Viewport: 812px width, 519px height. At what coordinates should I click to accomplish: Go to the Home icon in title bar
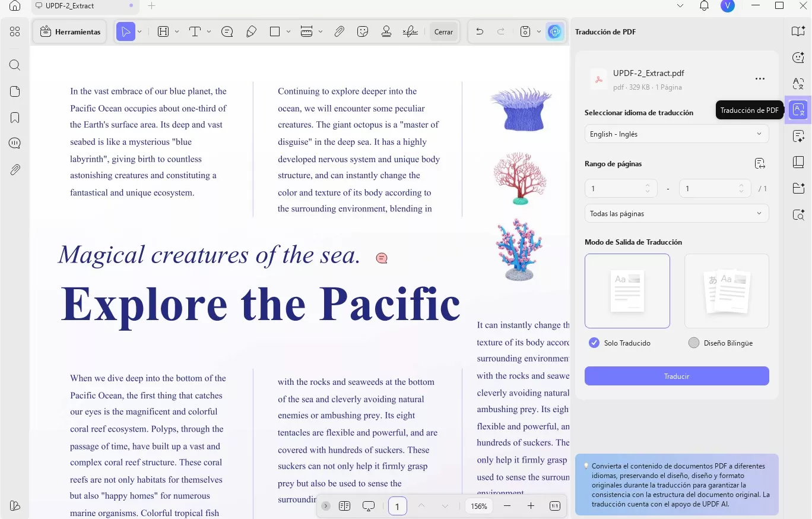(x=15, y=6)
